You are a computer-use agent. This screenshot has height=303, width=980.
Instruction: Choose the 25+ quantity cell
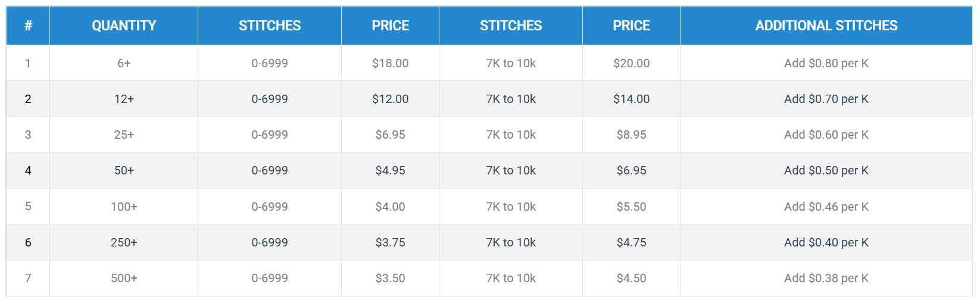(124, 135)
